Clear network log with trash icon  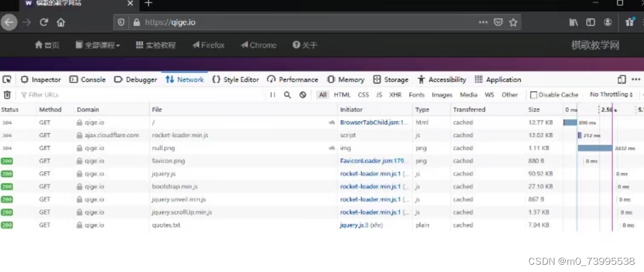[x=7, y=95]
